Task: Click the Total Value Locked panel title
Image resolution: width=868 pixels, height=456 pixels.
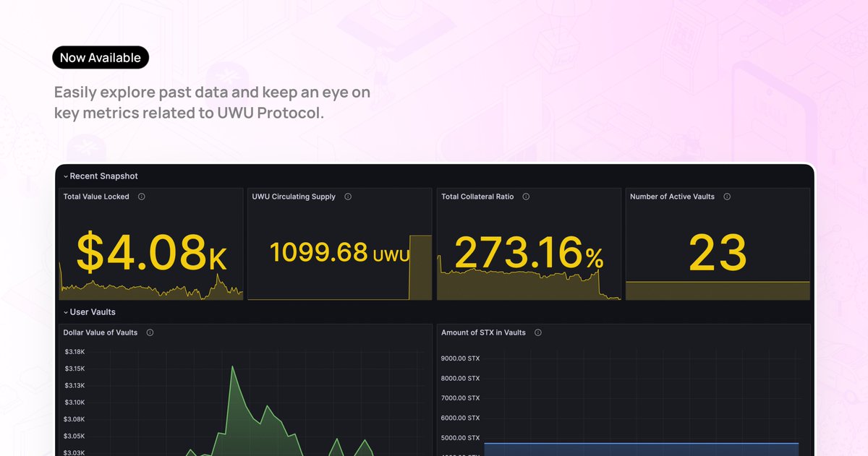Action: (96, 197)
